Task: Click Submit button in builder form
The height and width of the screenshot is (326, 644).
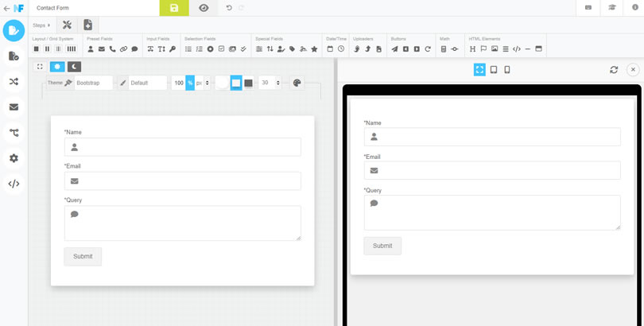Action: click(83, 257)
